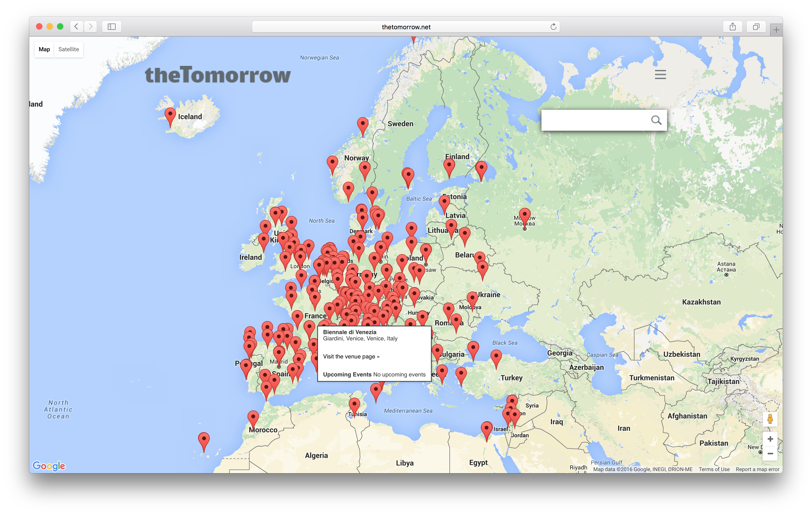Open the show all tabs icon
The width and height of the screenshot is (812, 515).
click(x=756, y=27)
